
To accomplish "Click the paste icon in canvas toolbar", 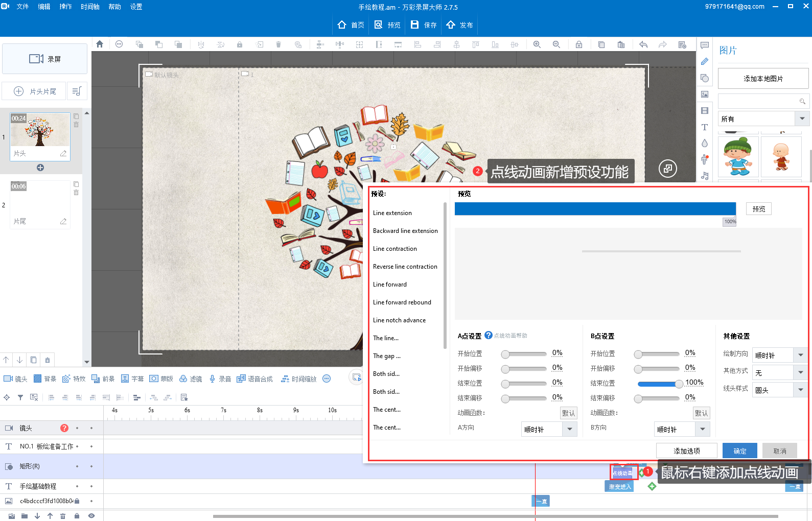I will (621, 44).
